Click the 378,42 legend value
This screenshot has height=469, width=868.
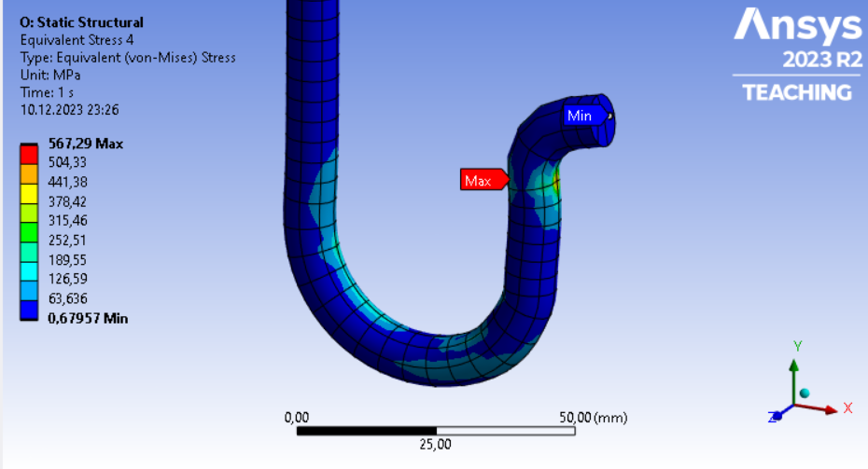(x=67, y=201)
